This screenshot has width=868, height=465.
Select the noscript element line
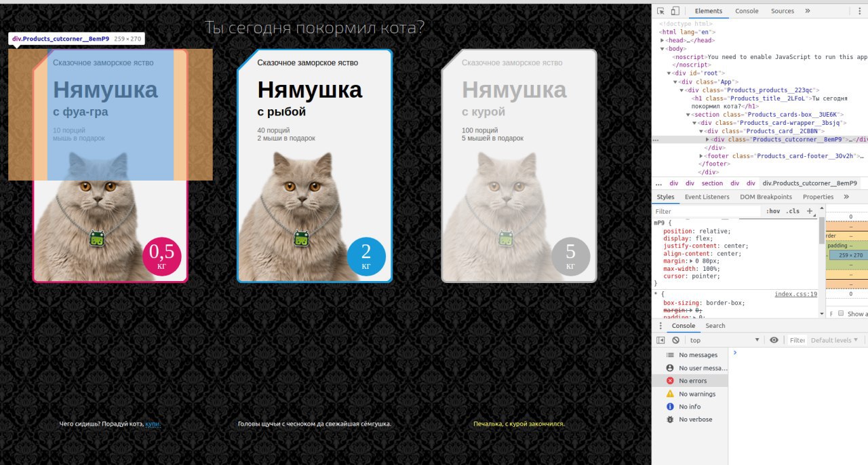pyautogui.click(x=769, y=57)
